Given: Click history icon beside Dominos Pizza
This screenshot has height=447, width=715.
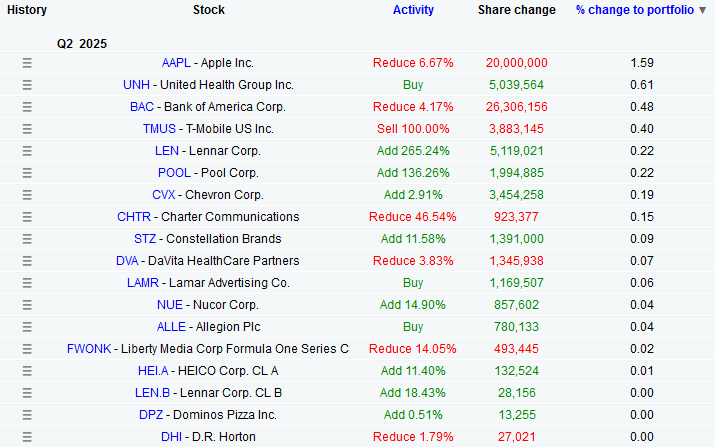Looking at the screenshot, I should (x=27, y=415).
